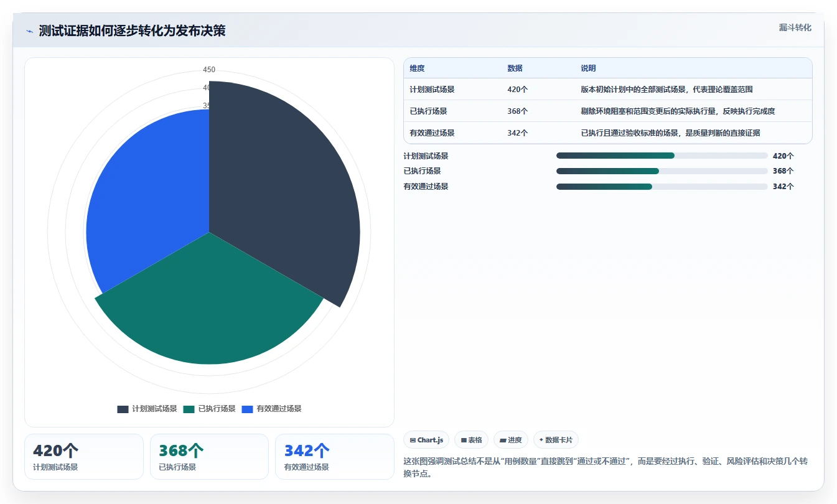The height and width of the screenshot is (504, 837).
Task: Click the footer note starting 这张图强调测试总结
Action: coord(606,467)
